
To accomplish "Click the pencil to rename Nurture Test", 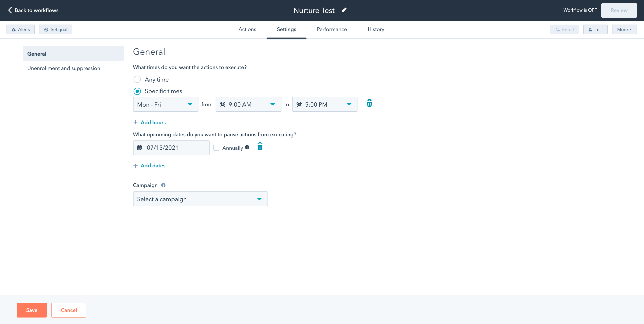I will [x=344, y=10].
